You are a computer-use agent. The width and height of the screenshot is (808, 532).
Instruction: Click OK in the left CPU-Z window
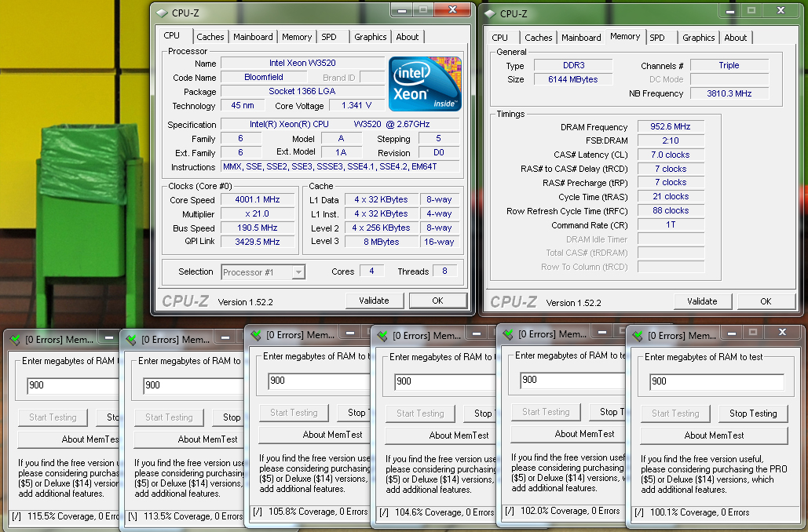click(x=437, y=301)
